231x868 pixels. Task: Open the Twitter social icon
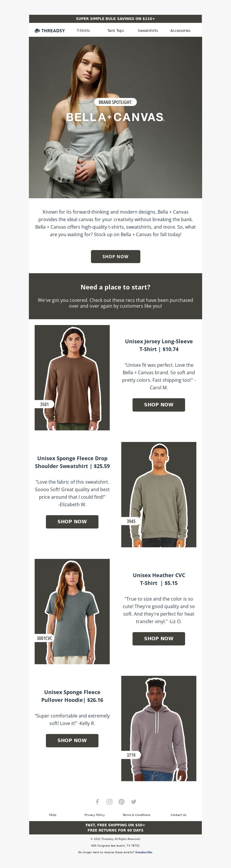click(x=133, y=802)
